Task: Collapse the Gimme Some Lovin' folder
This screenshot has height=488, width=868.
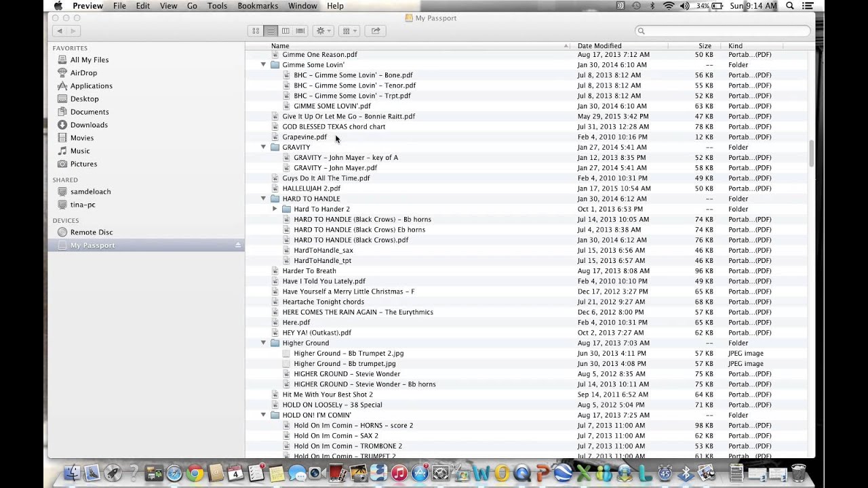Action: click(263, 64)
